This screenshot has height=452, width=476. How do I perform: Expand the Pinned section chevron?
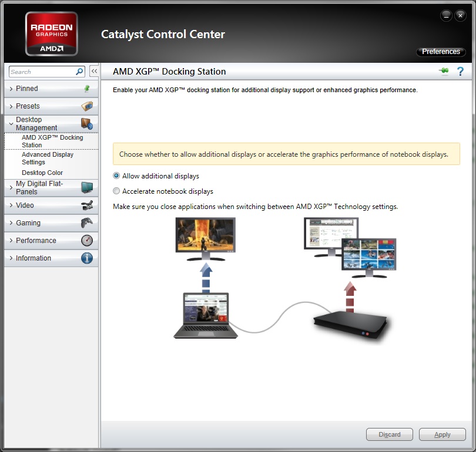[x=11, y=89]
